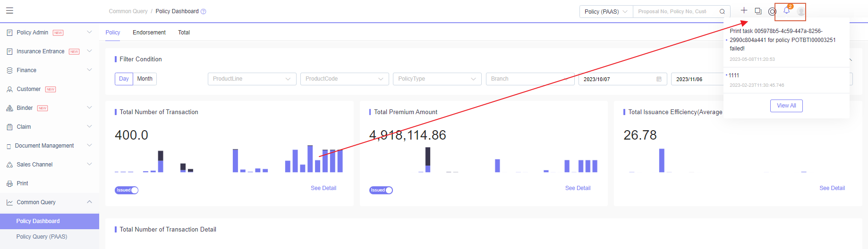Switch to the Endorsement tab
868x249 pixels.
(x=149, y=33)
